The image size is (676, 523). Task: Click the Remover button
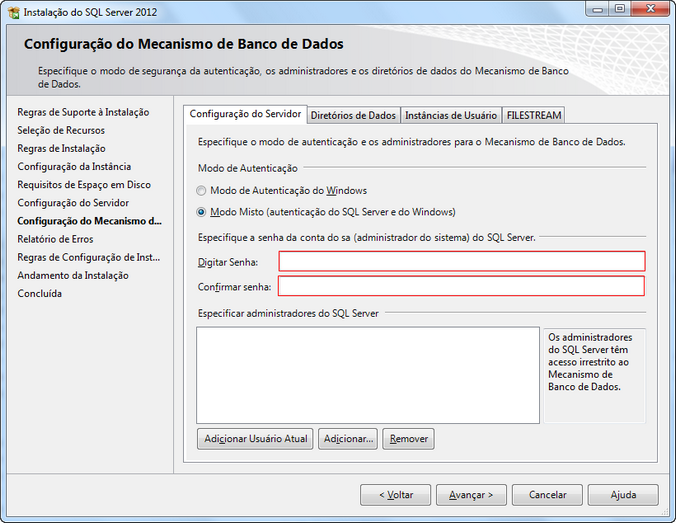tap(408, 439)
